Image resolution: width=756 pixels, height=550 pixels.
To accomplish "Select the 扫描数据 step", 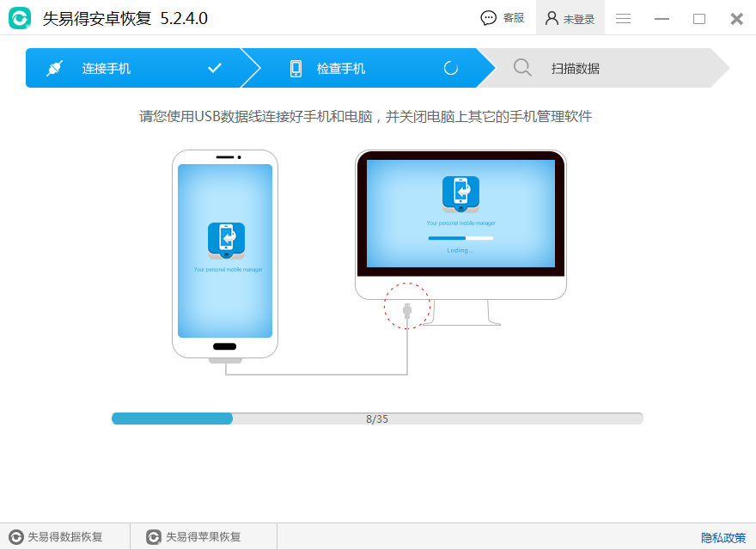I will (x=603, y=68).
